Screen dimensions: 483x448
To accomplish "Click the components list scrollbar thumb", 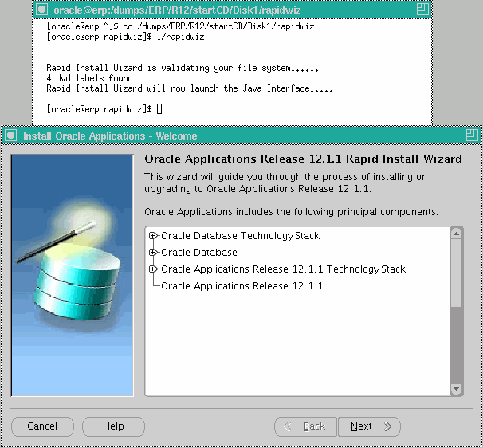I will 456,273.
